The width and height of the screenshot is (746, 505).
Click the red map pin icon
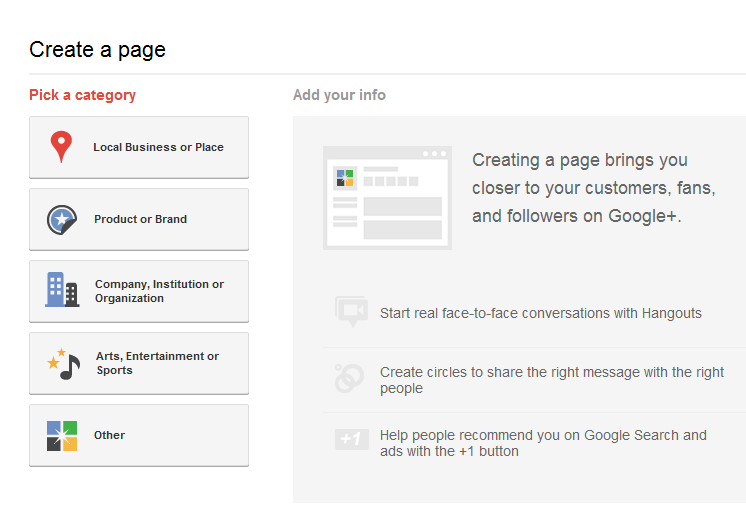click(61, 147)
